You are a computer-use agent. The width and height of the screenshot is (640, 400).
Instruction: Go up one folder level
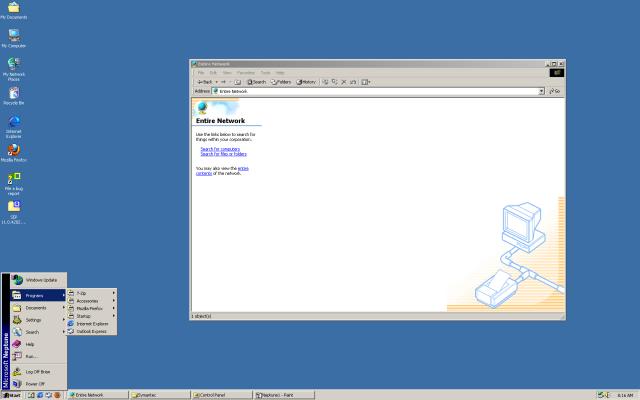click(x=238, y=82)
